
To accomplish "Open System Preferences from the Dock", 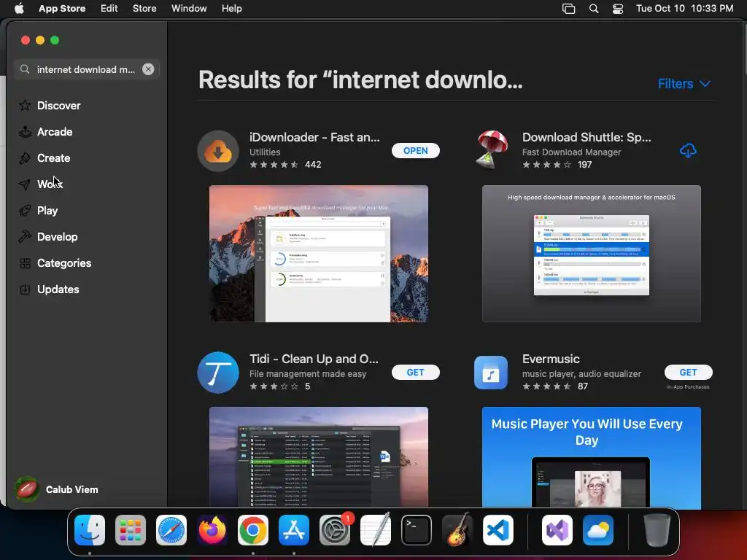I will click(335, 530).
